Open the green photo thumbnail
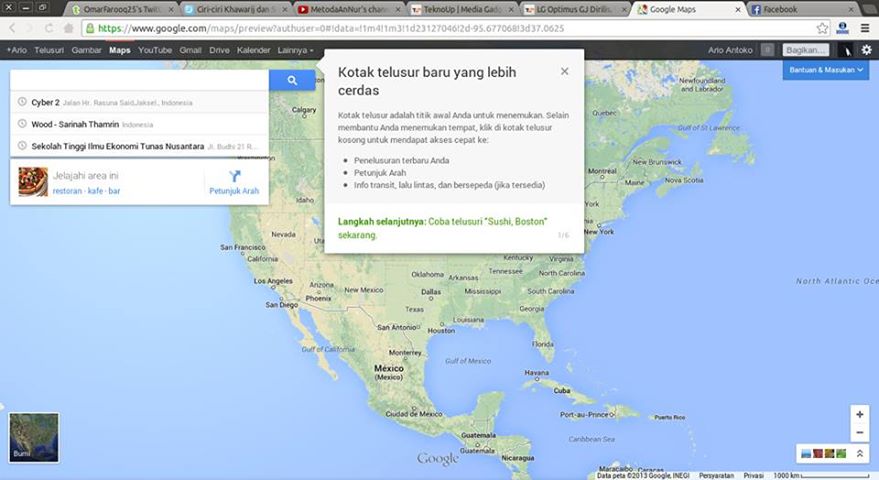879x480 pixels. [841, 453]
